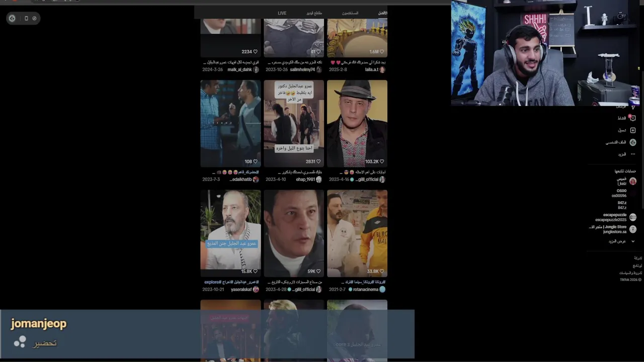The image size is (644, 362).
Task: Open junglestore.sa account name in following list
Action: click(x=615, y=232)
